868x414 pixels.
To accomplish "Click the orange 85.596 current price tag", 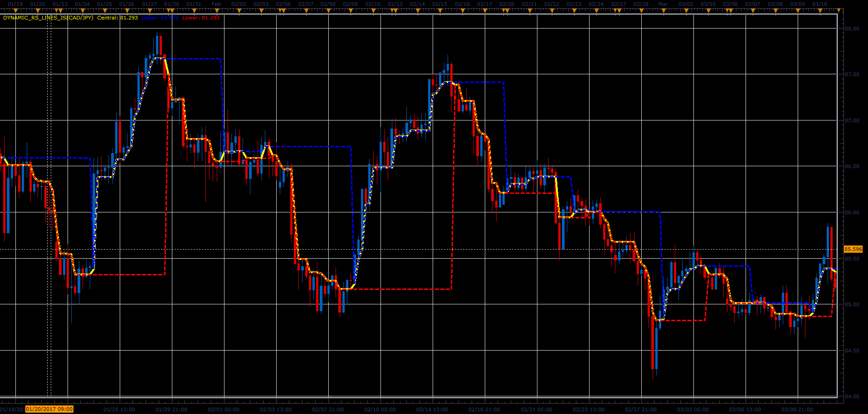I will (x=853, y=249).
